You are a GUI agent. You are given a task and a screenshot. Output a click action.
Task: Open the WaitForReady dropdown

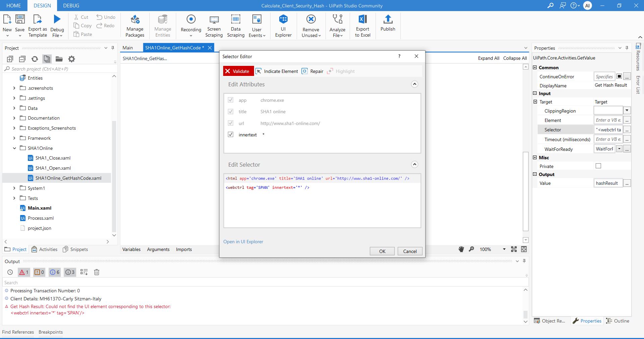tap(619, 149)
